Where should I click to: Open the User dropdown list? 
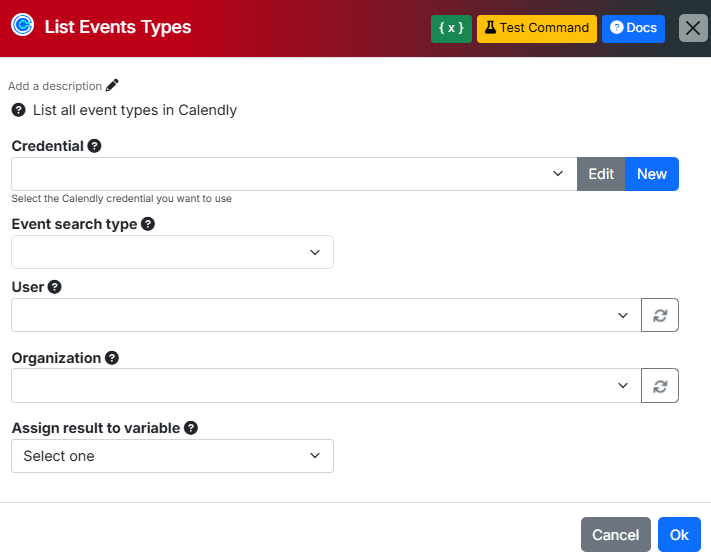[x=325, y=315]
